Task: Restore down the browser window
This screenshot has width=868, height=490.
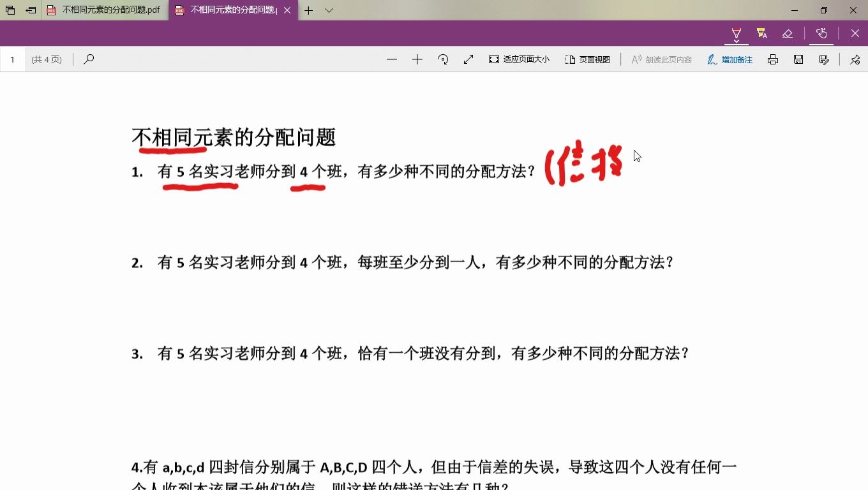Action: (x=824, y=10)
